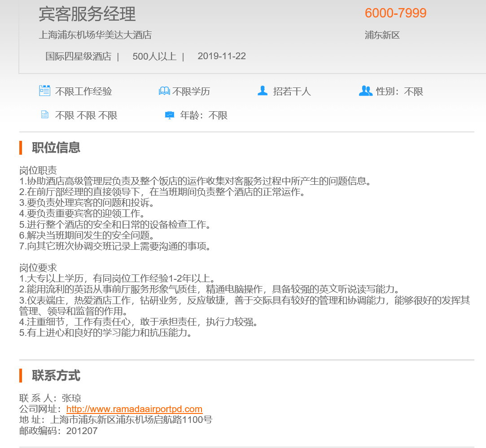Click the salary range 6000-7999
This screenshot has height=448, width=486.
(395, 13)
